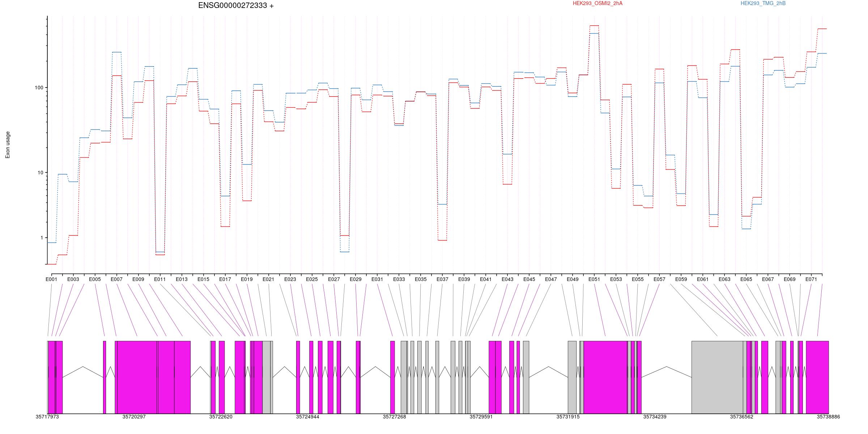Viewport: 868px width, 434px height.
Task: Click exon label E035
Action: click(x=421, y=279)
